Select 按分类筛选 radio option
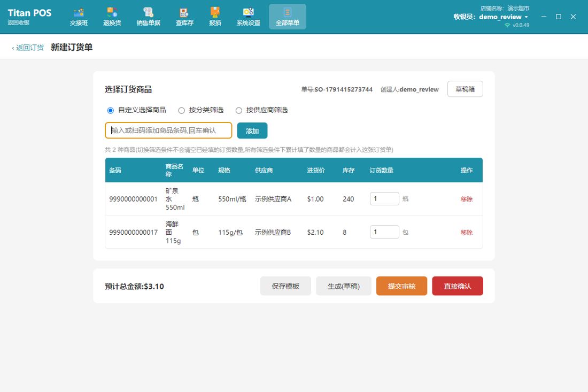Image resolution: width=588 pixels, height=392 pixels. click(182, 110)
